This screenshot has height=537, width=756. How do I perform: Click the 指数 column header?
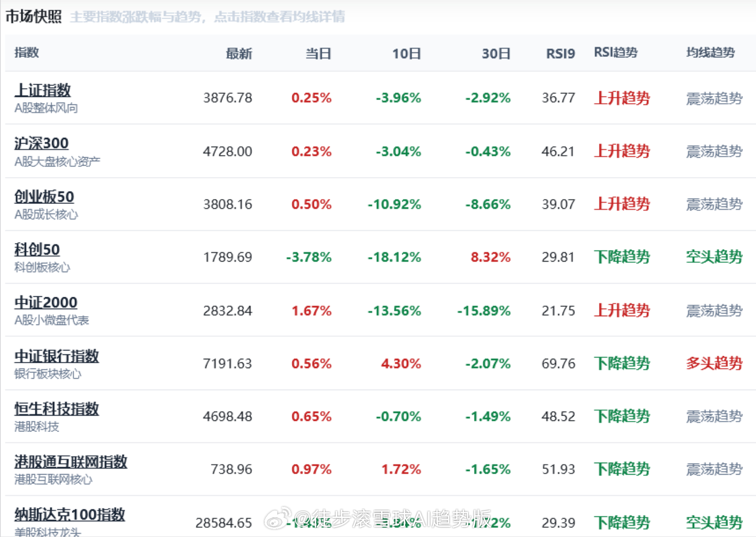tap(26, 53)
